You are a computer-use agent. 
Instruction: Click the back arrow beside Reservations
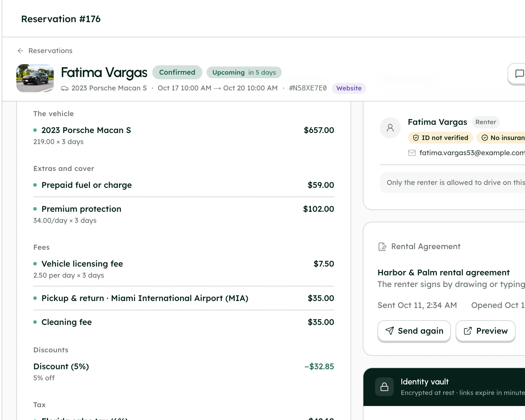pos(20,51)
